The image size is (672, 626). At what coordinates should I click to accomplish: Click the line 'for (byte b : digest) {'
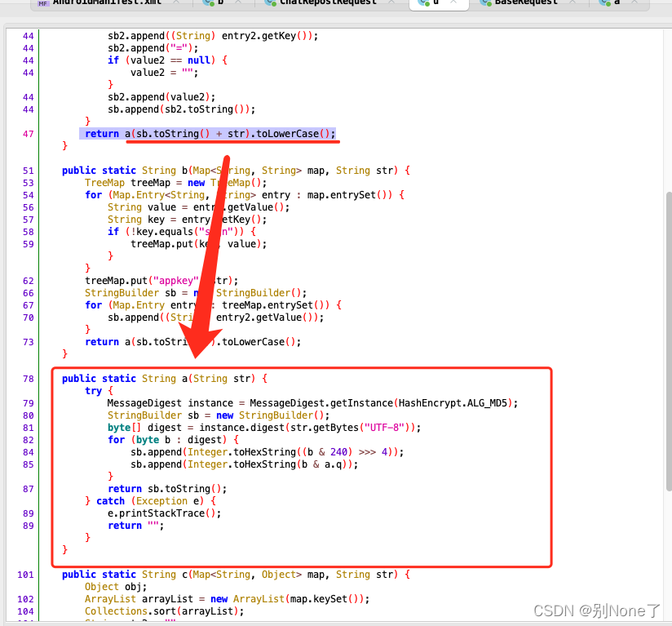click(174, 440)
